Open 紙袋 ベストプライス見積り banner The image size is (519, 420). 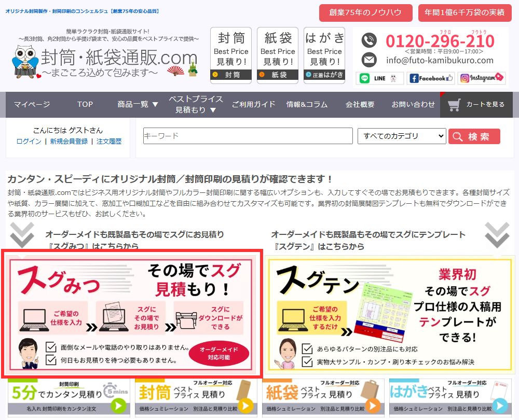(x=323, y=397)
